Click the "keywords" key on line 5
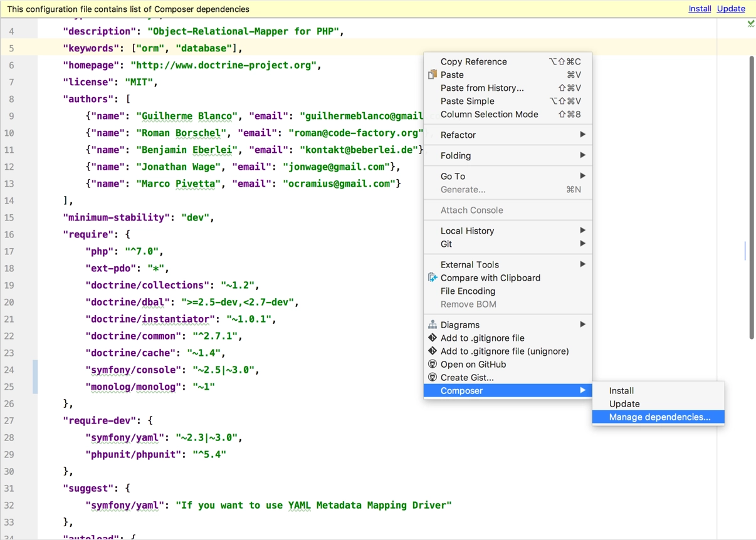The image size is (756, 540). 91,48
